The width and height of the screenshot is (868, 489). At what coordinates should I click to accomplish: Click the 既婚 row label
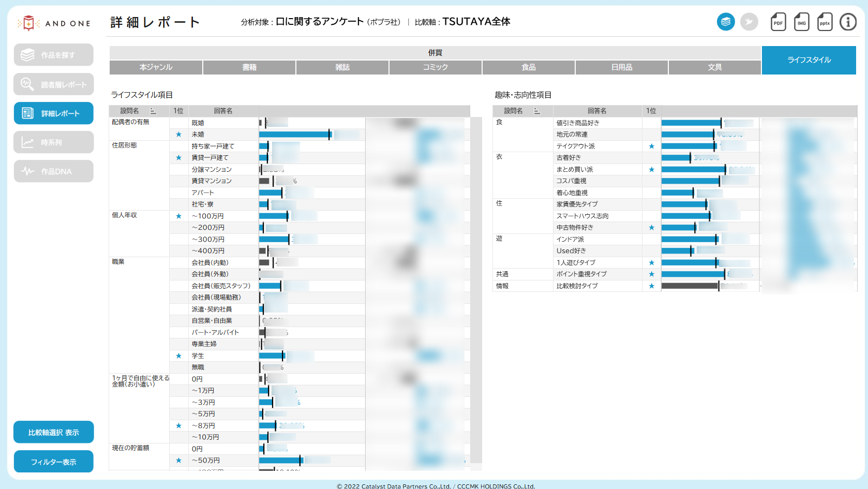[198, 123]
